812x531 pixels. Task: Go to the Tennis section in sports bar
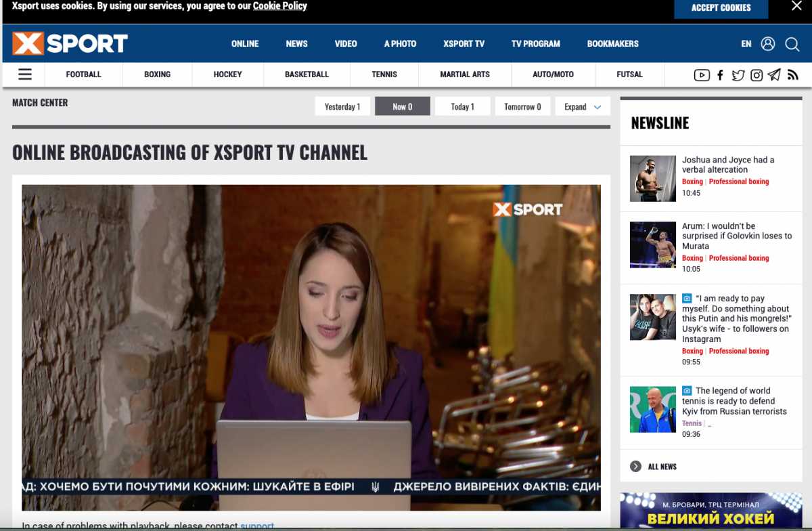tap(384, 75)
